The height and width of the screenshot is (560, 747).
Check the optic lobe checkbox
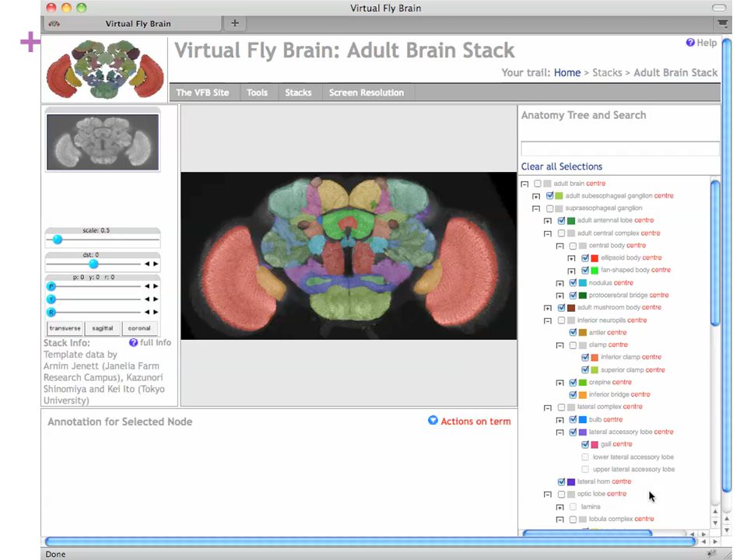tap(561, 495)
